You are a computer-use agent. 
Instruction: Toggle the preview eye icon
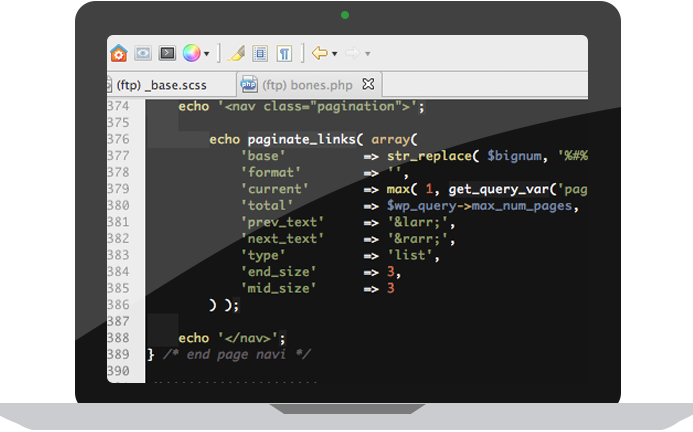click(143, 54)
